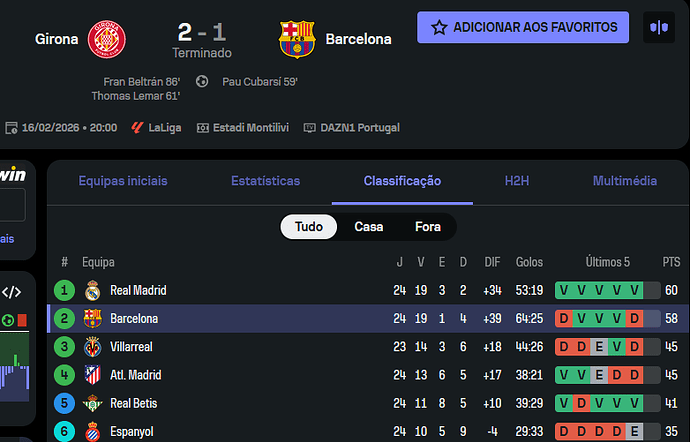Click the Girona club crest

(x=106, y=39)
